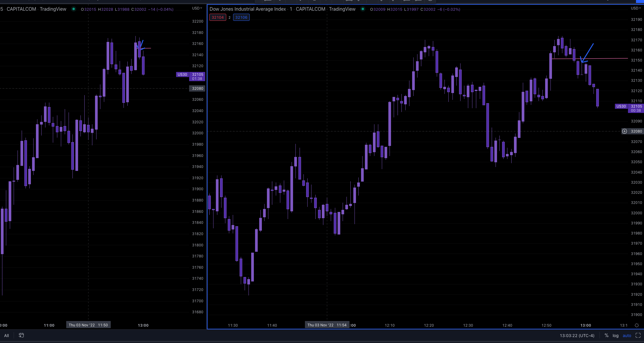Open the TradingView link on right chart header
The height and width of the screenshot is (343, 644).
tap(342, 9)
